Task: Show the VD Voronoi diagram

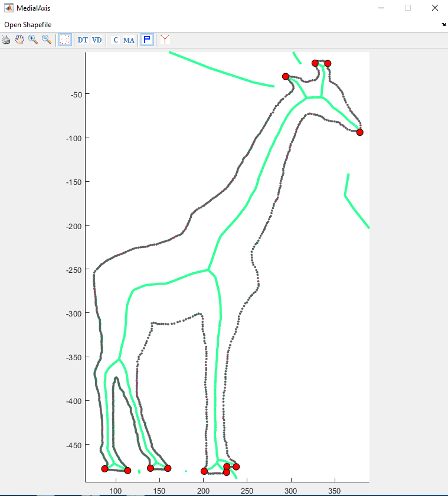Action: (97, 40)
